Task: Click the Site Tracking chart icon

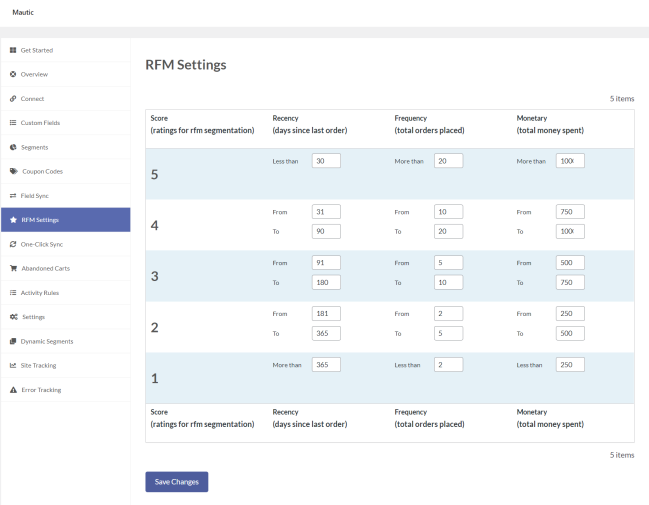Action: (x=13, y=365)
